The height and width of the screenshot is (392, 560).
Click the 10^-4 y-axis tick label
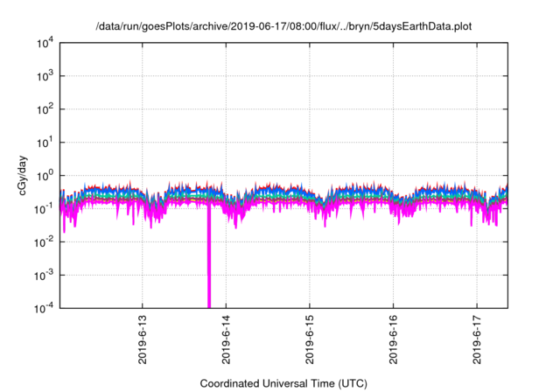point(45,309)
